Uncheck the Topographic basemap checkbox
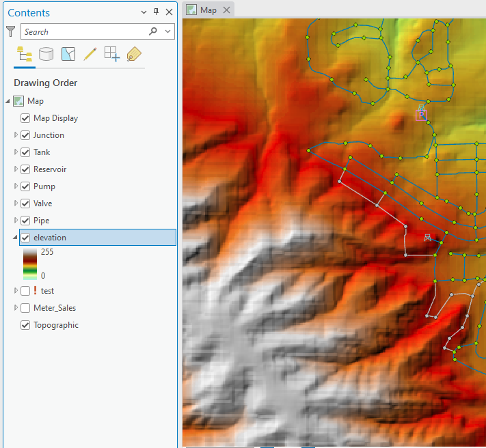This screenshot has width=486, height=448. click(x=25, y=325)
